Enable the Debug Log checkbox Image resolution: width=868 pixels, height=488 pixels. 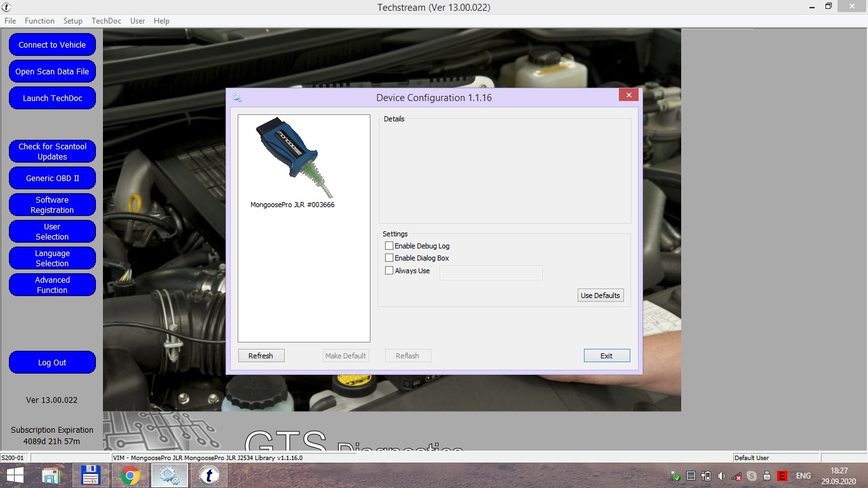tap(390, 246)
